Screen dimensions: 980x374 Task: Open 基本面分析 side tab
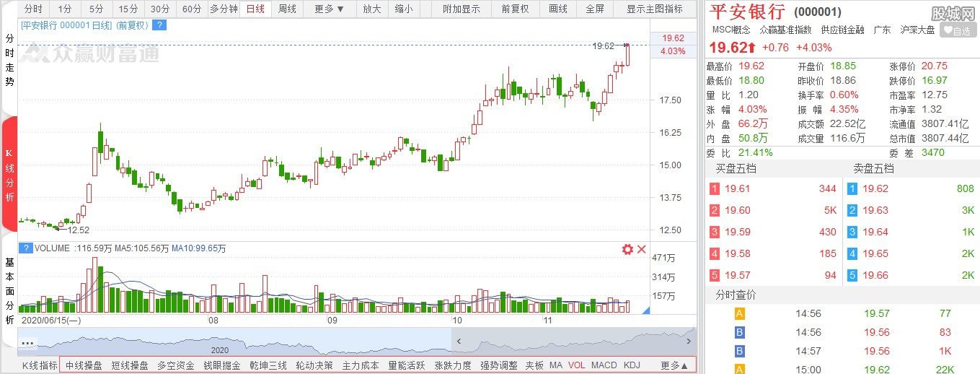(x=9, y=291)
